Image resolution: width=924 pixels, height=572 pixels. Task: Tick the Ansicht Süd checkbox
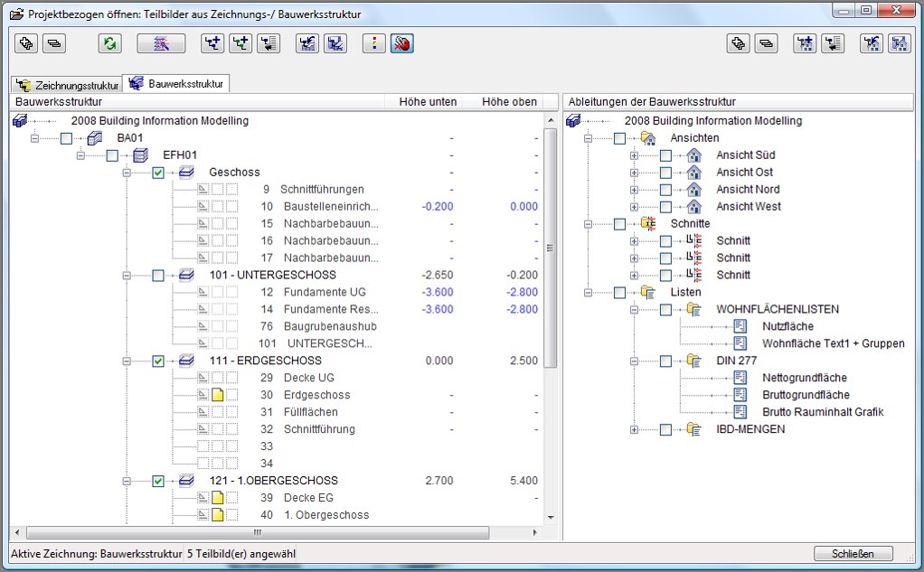(x=665, y=155)
